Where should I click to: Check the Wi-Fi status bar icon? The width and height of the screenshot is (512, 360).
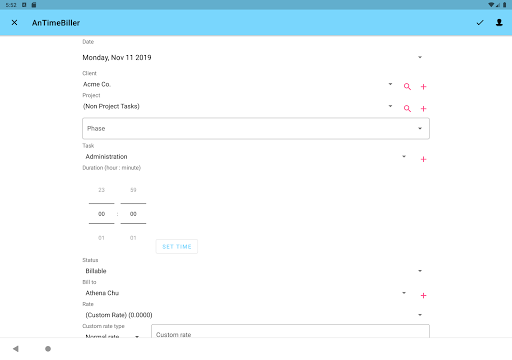(491, 5)
